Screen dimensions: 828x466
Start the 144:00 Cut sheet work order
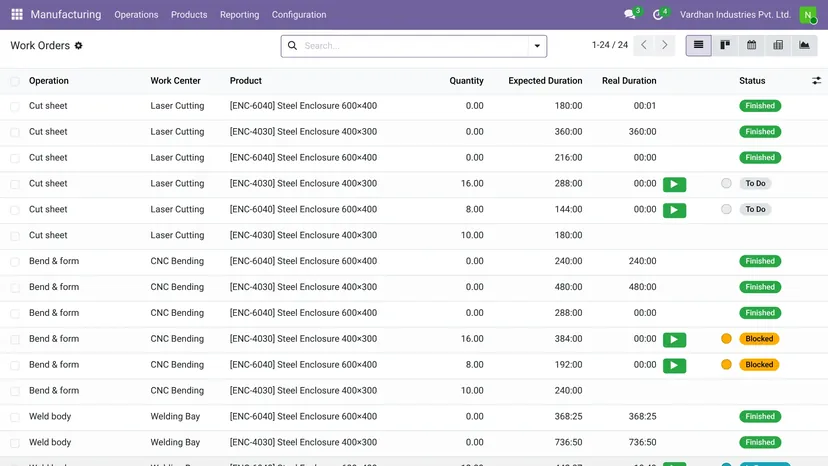pos(674,210)
